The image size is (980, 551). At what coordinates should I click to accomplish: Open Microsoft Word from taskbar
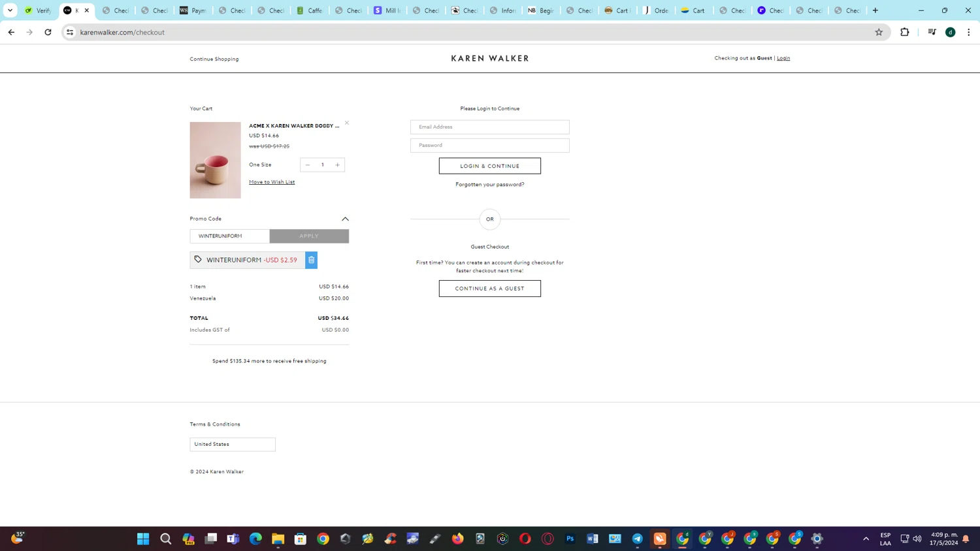pos(593,539)
